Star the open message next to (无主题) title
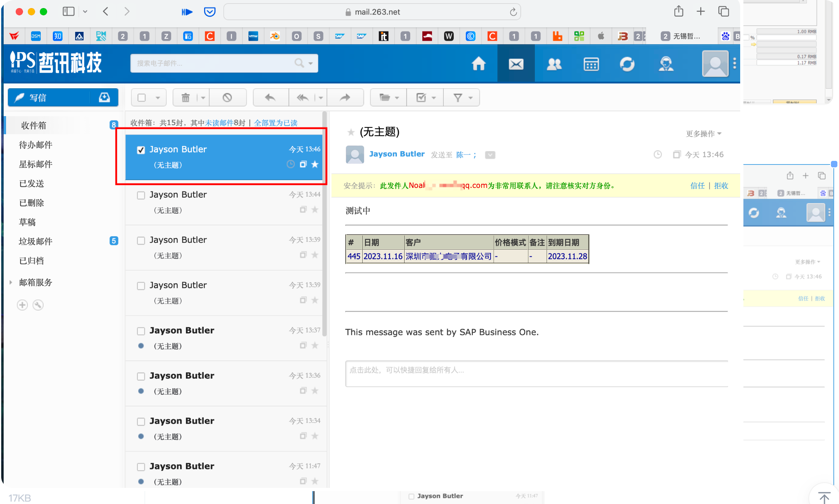839x504 pixels. (351, 132)
